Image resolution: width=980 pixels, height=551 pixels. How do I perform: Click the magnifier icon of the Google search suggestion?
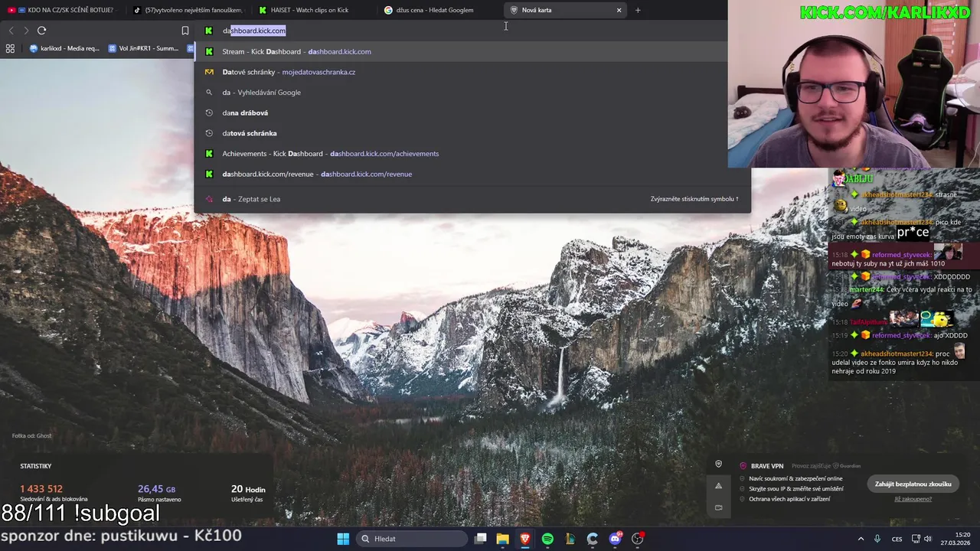[x=209, y=93]
